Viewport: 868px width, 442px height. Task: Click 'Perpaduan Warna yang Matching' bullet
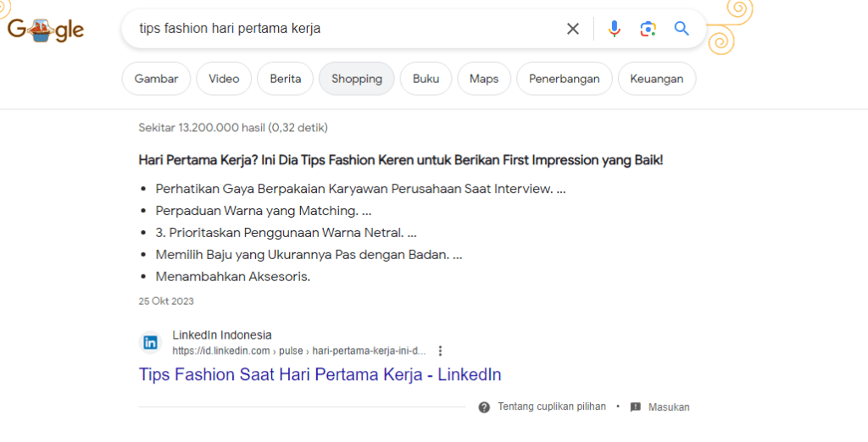(264, 211)
